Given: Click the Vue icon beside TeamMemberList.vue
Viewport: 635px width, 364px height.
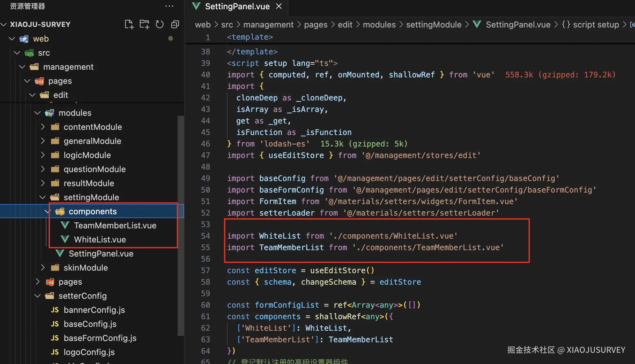Looking at the screenshot, I should click(65, 226).
